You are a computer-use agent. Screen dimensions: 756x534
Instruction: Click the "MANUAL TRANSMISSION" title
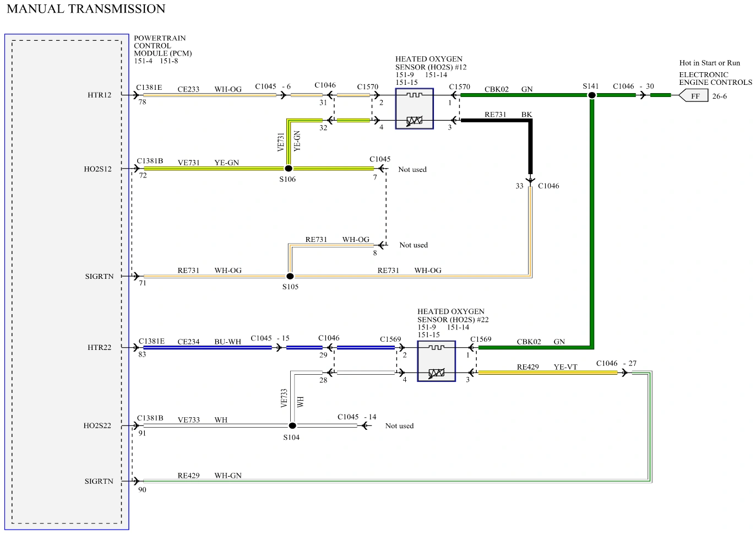86,9
